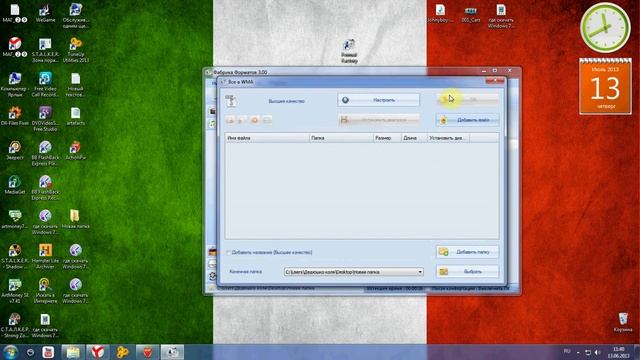Sort by the 'Длина' column header
Screen dimensions: 640x360
(x=414, y=138)
